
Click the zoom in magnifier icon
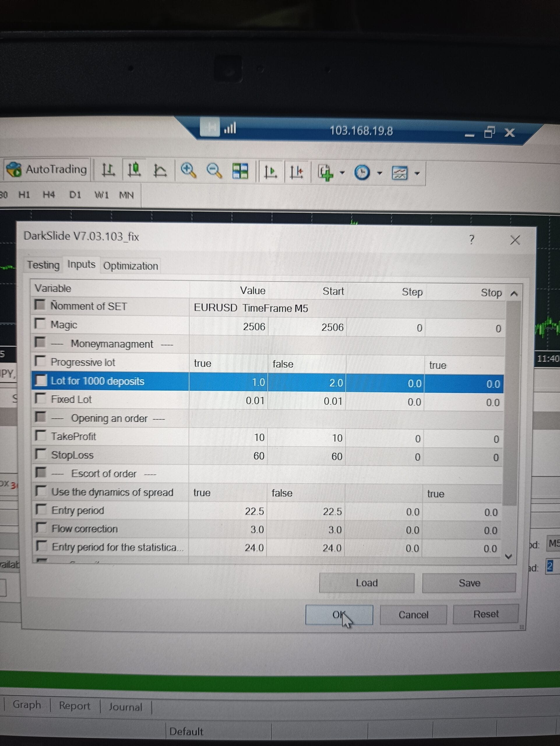point(188,171)
